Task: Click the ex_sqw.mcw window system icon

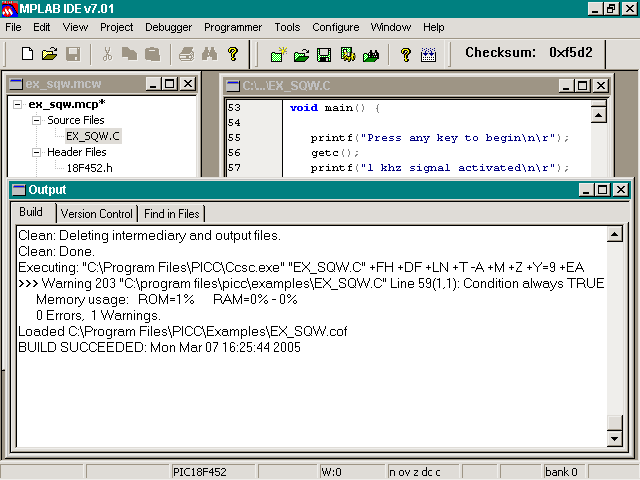Action: (16, 84)
